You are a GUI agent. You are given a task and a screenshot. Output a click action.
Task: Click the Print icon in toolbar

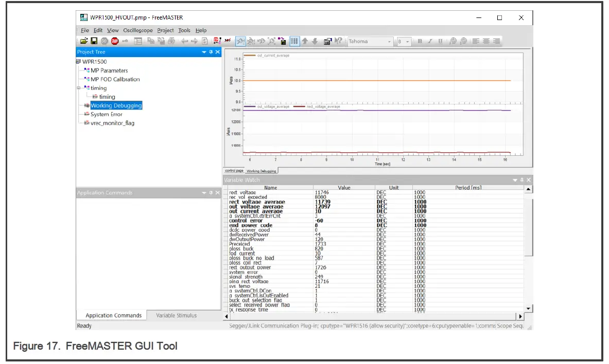pos(171,41)
